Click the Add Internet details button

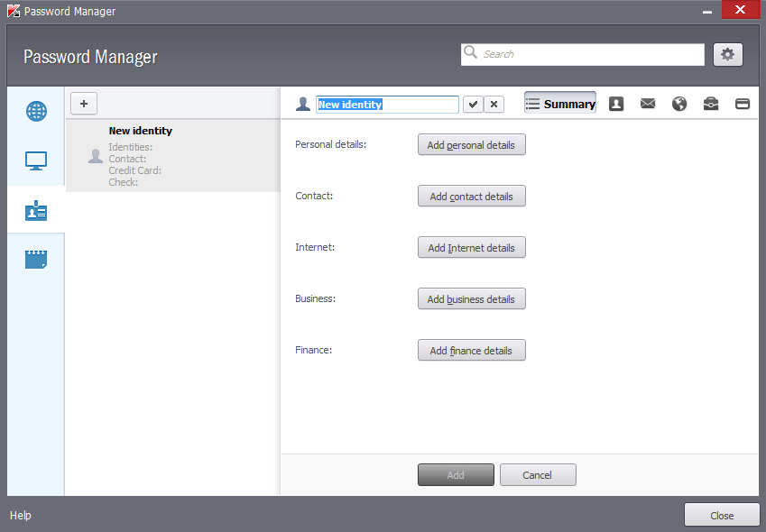472,247
